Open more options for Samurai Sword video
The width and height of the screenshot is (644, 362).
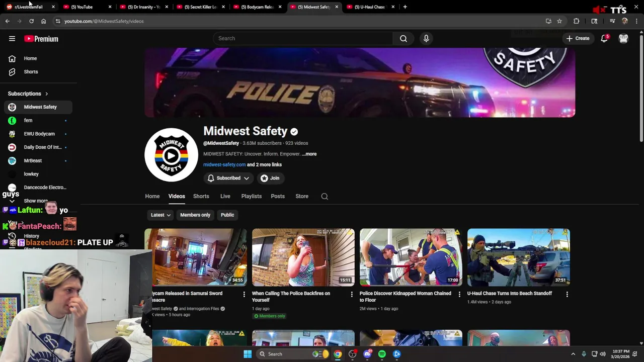244,294
